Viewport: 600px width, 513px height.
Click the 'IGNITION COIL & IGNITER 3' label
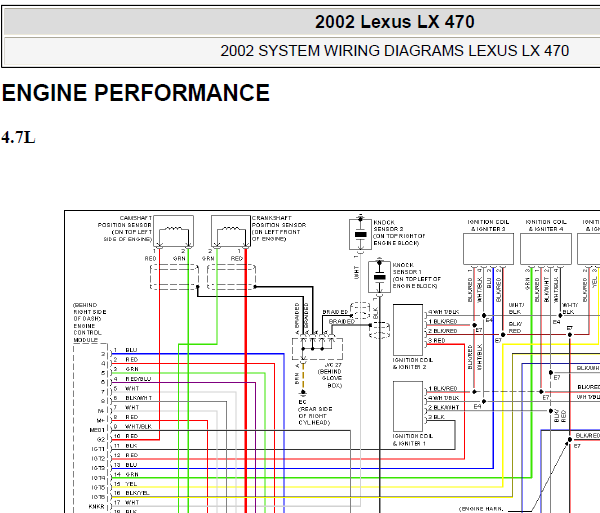tap(488, 225)
